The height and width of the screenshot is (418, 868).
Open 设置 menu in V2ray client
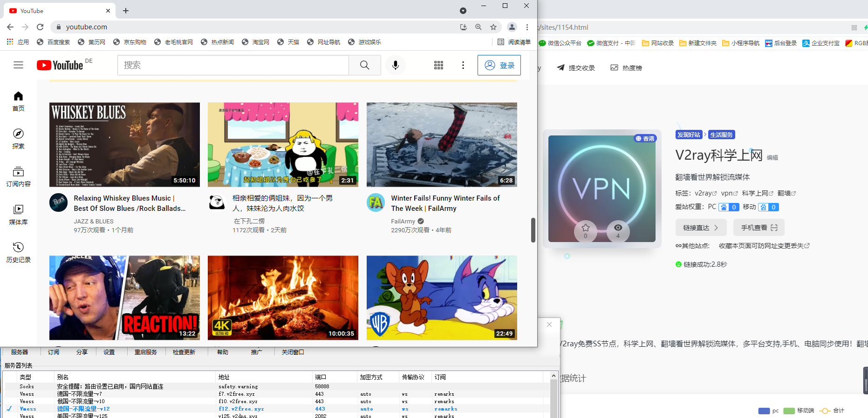point(109,352)
